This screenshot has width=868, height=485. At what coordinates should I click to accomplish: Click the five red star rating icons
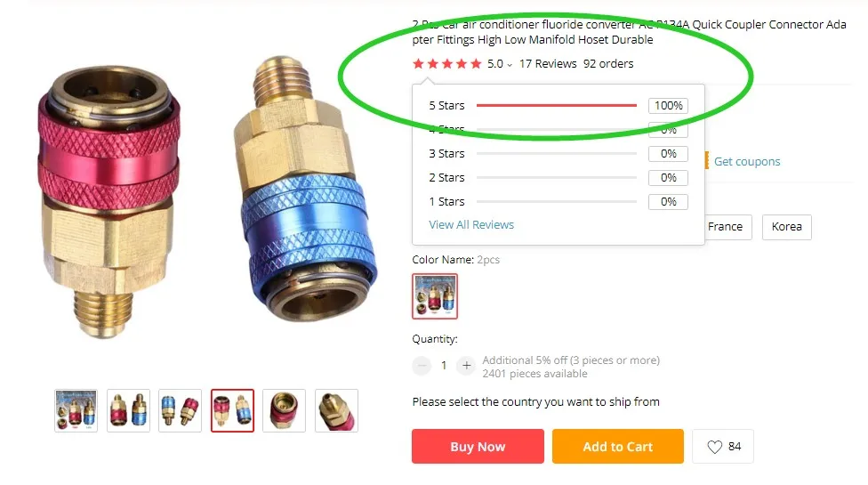[x=446, y=64]
